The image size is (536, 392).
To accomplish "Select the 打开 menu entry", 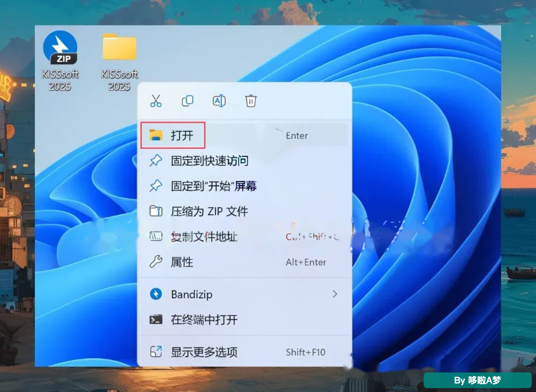I will 244,135.
